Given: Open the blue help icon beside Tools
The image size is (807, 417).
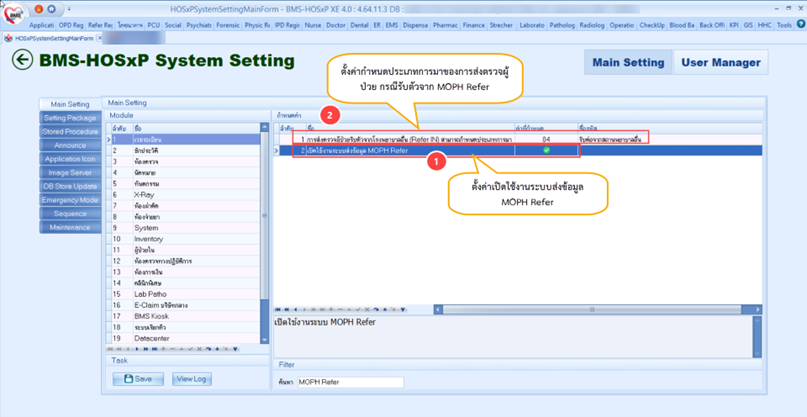Looking at the screenshot, I should (x=800, y=24).
